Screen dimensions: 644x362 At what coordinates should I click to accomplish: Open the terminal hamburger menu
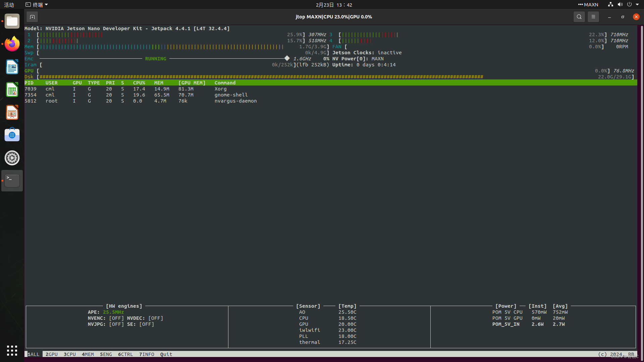[593, 17]
